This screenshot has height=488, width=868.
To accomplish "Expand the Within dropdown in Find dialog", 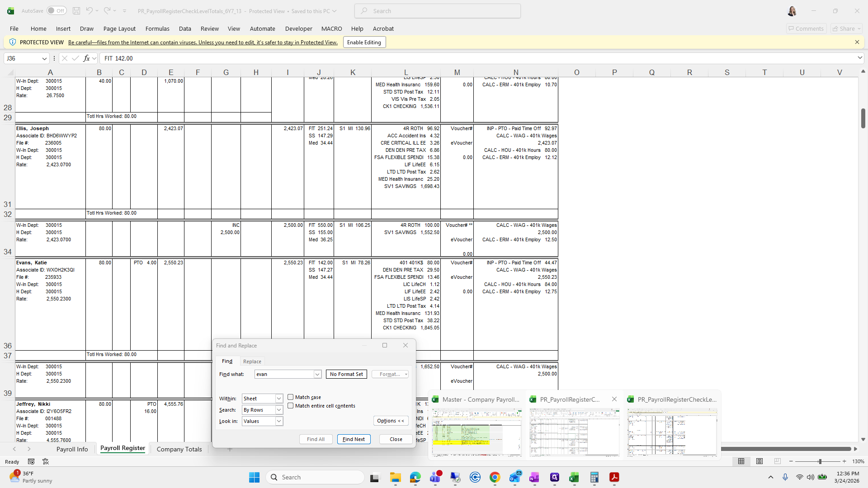I will (x=279, y=399).
